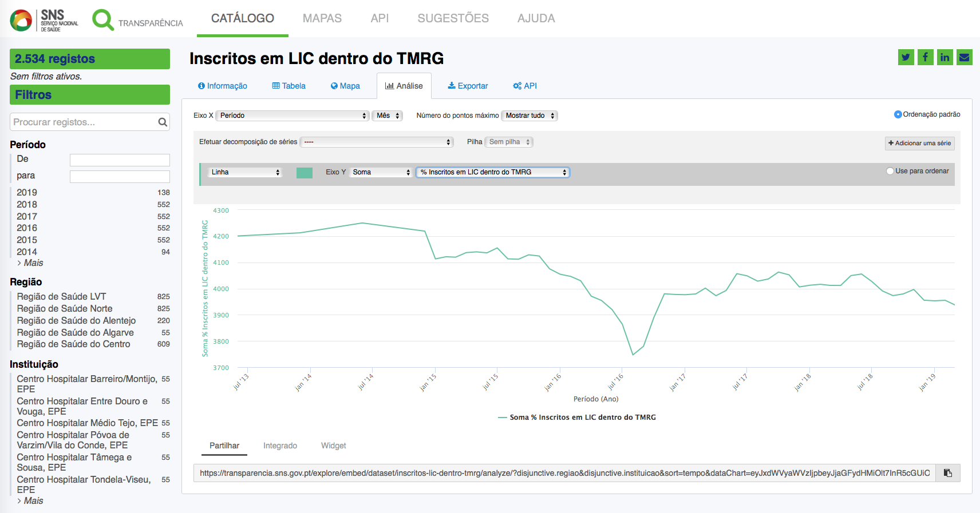980x513 pixels.
Task: Open the Informação tab
Action: click(223, 86)
